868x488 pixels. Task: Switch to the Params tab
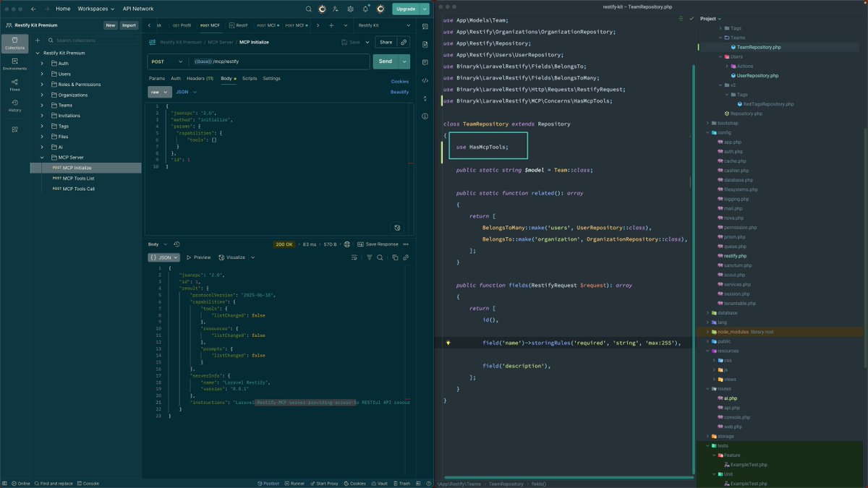(157, 78)
